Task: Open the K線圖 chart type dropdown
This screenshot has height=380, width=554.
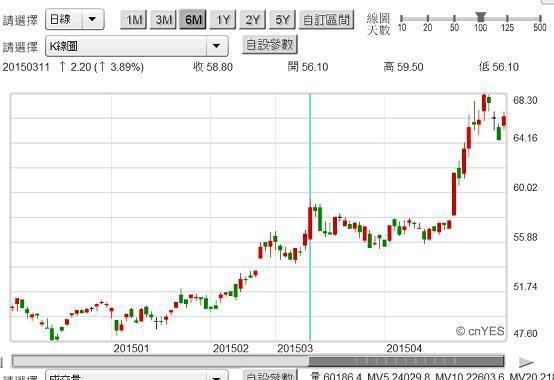Action: click(136, 46)
